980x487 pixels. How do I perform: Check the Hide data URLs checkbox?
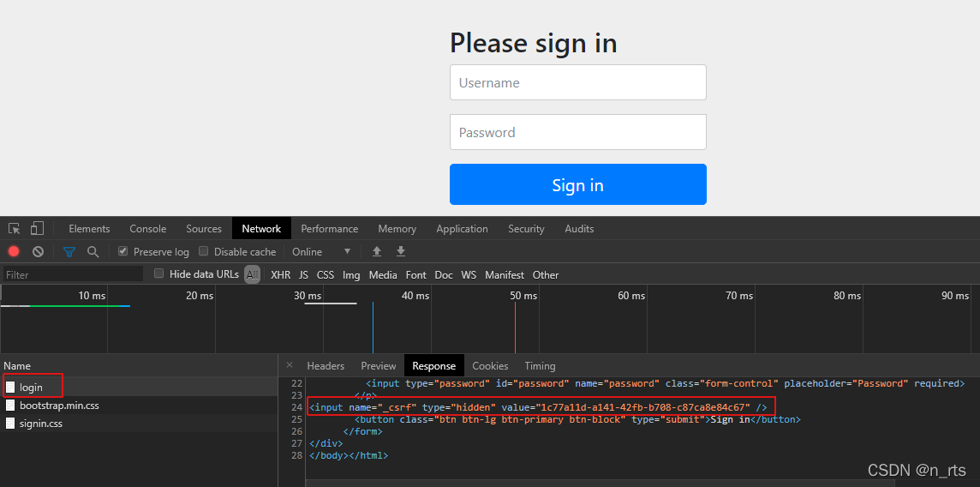(158, 274)
